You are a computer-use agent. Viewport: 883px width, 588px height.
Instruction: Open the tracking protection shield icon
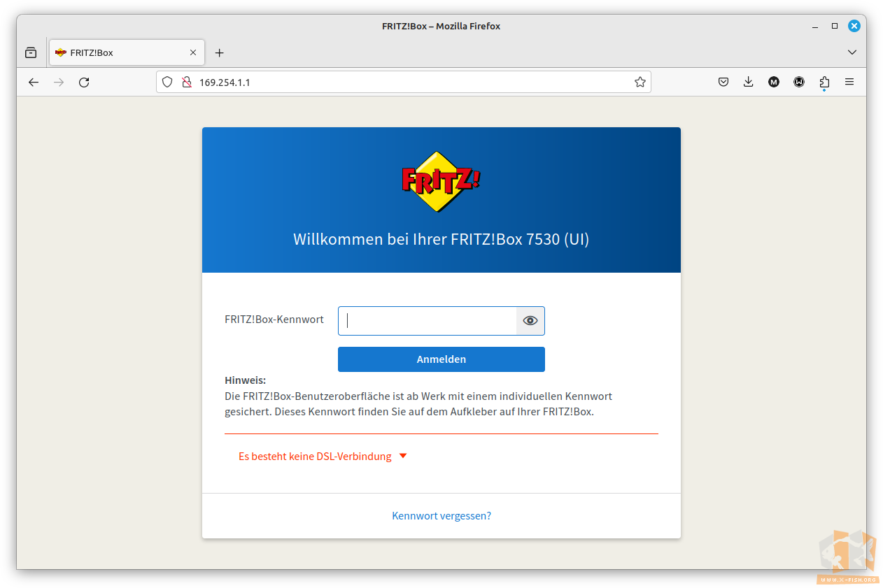tap(167, 82)
